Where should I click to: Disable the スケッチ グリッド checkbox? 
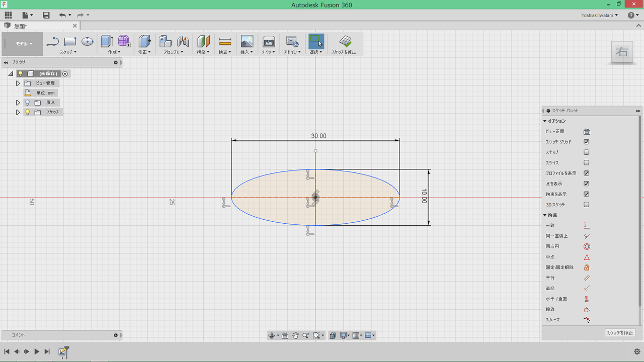coord(587,142)
